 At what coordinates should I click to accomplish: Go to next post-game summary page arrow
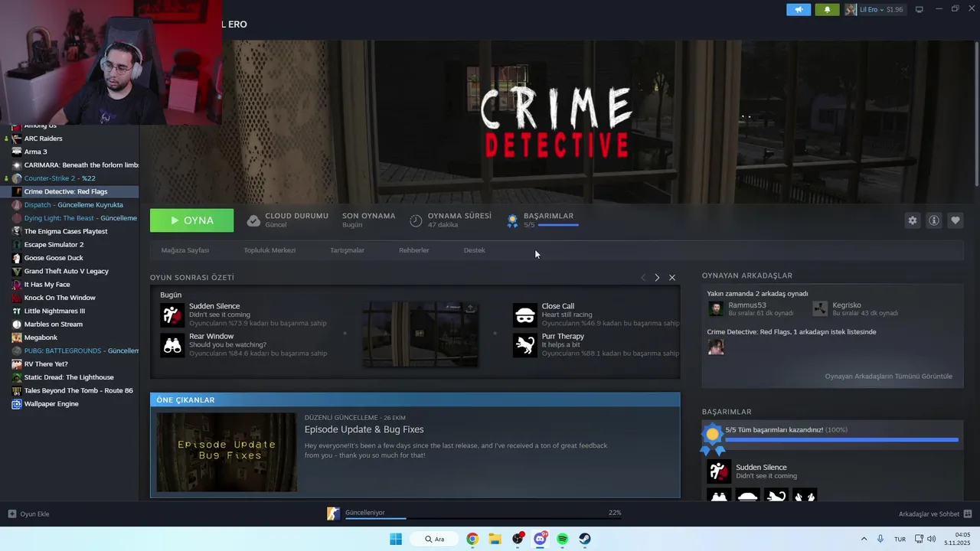[657, 278]
